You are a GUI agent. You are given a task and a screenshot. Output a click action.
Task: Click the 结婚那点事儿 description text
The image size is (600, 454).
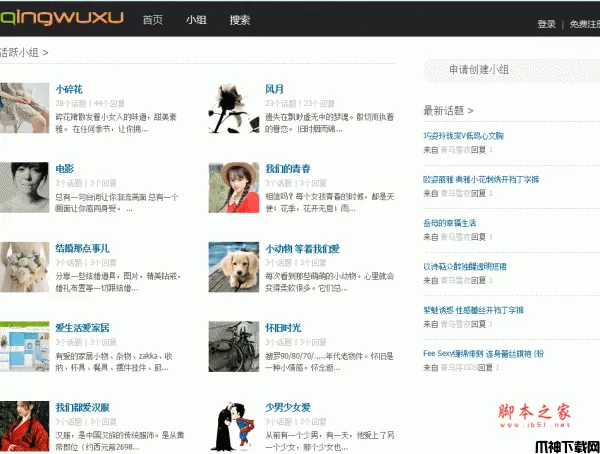click(118, 282)
